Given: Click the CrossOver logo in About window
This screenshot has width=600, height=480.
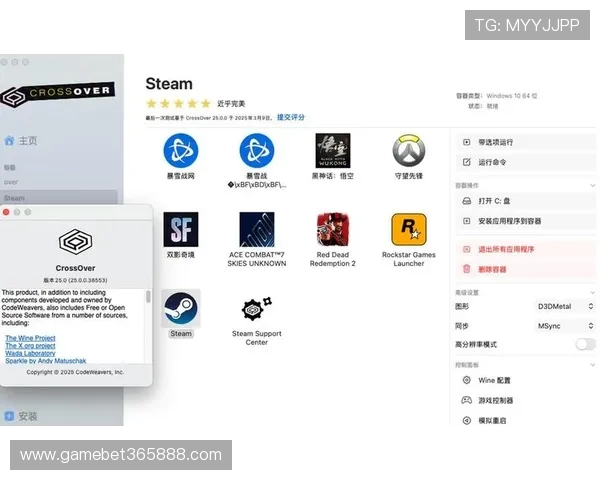Looking at the screenshot, I should 75,242.
